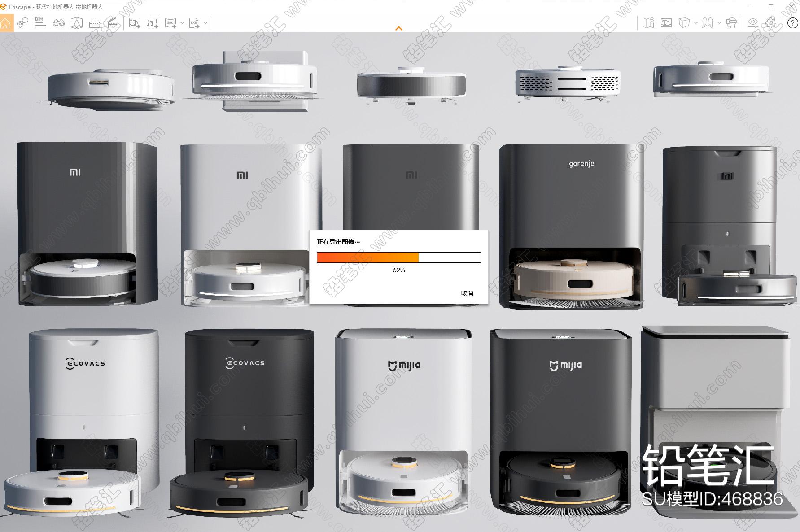Click the Batch Rendering icon
800x532 pixels.
click(153, 23)
